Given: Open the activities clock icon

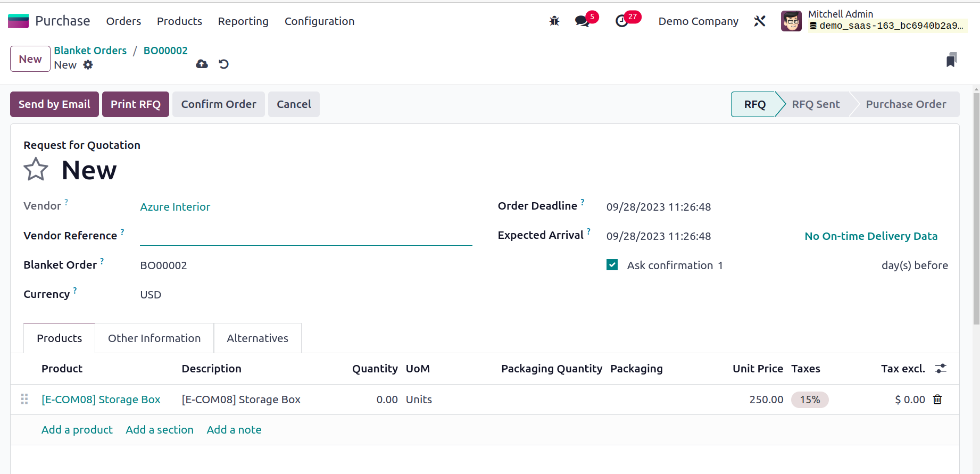Looking at the screenshot, I should (622, 21).
